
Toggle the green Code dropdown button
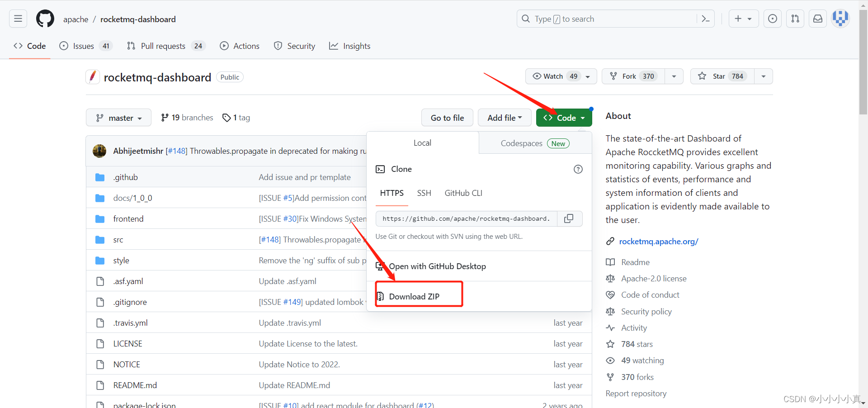point(564,118)
